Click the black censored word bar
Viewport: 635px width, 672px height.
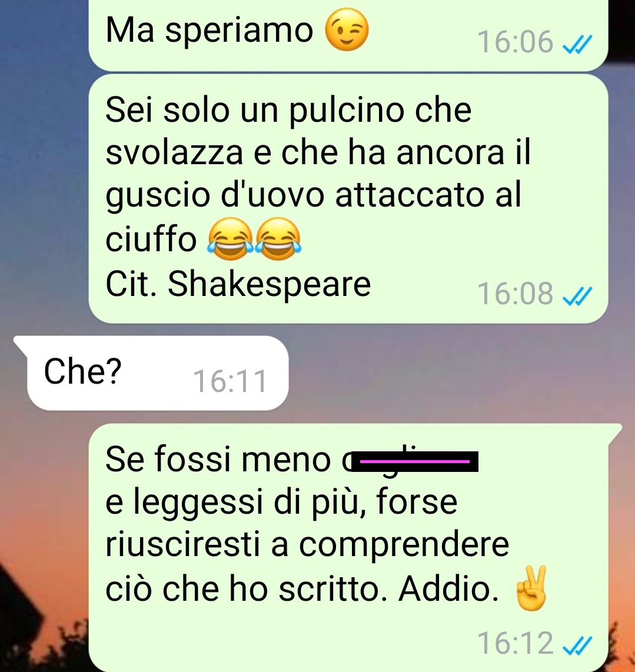pyautogui.click(x=414, y=461)
